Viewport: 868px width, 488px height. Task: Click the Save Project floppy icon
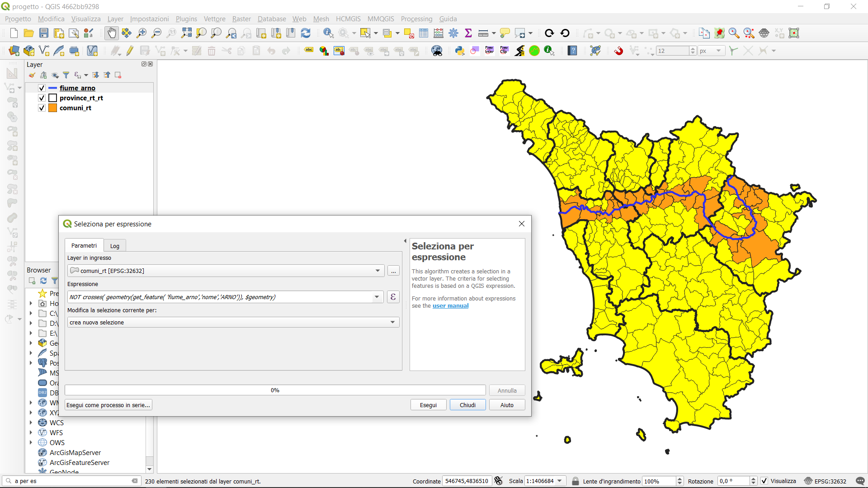point(44,33)
